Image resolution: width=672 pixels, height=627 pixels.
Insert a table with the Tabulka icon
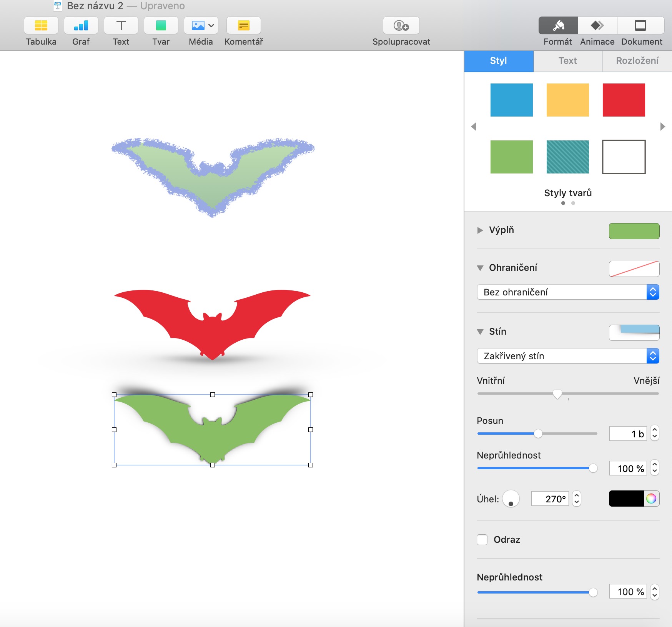point(41,26)
